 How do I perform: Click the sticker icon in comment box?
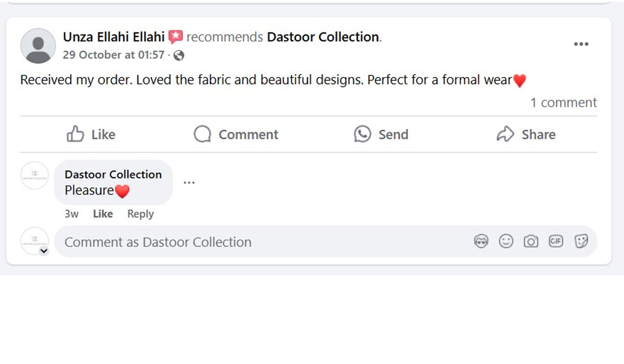point(581,241)
